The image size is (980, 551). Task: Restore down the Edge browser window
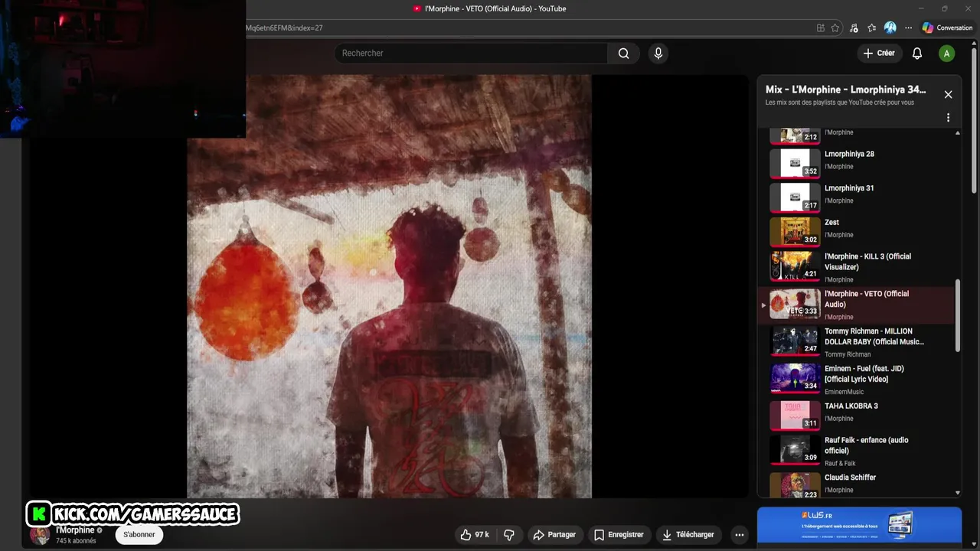pyautogui.click(x=944, y=8)
